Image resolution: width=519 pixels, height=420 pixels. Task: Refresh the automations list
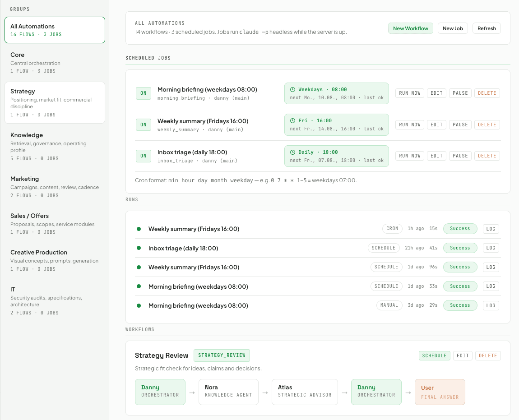tap(487, 28)
